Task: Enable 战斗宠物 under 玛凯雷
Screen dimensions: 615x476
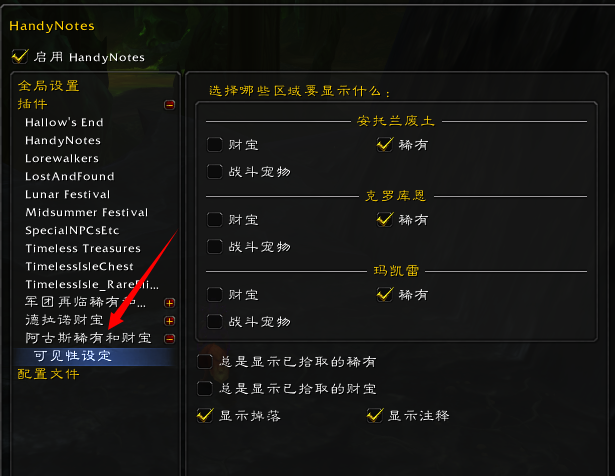Action: point(215,322)
